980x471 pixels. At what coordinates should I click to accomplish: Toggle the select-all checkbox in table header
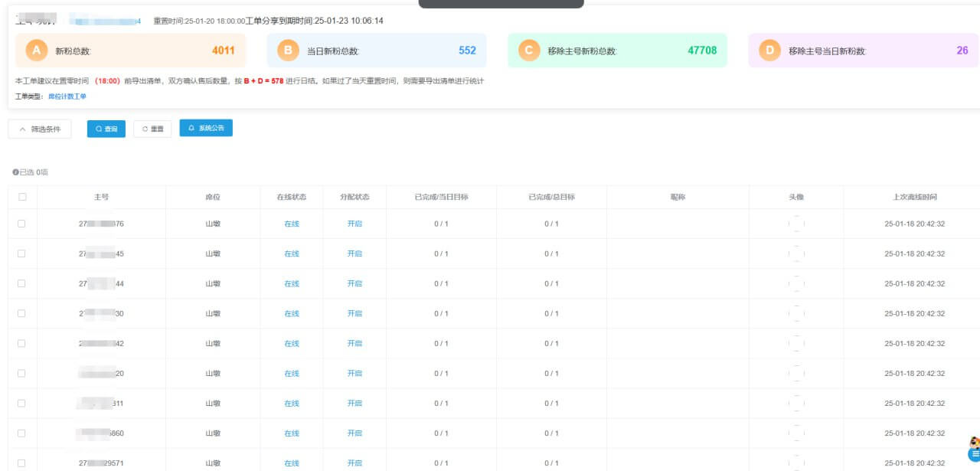(x=22, y=197)
